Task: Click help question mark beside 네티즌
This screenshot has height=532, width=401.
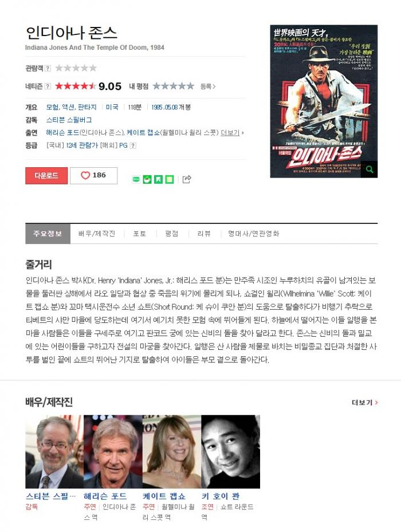Action: (x=48, y=86)
